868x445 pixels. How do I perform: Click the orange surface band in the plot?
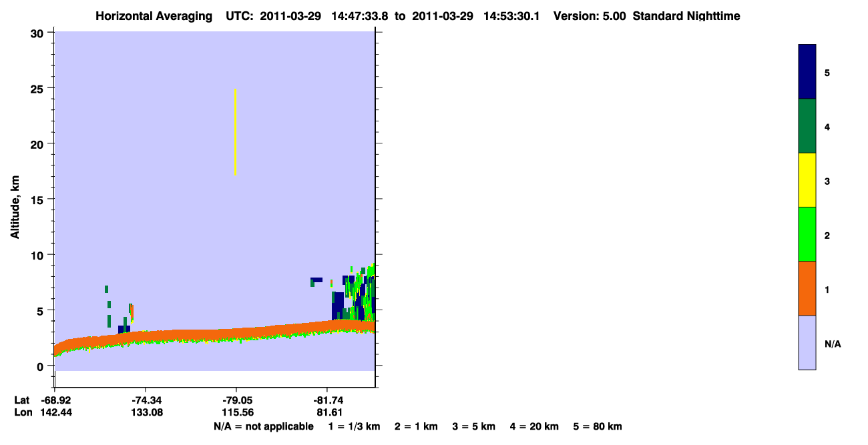click(x=214, y=334)
